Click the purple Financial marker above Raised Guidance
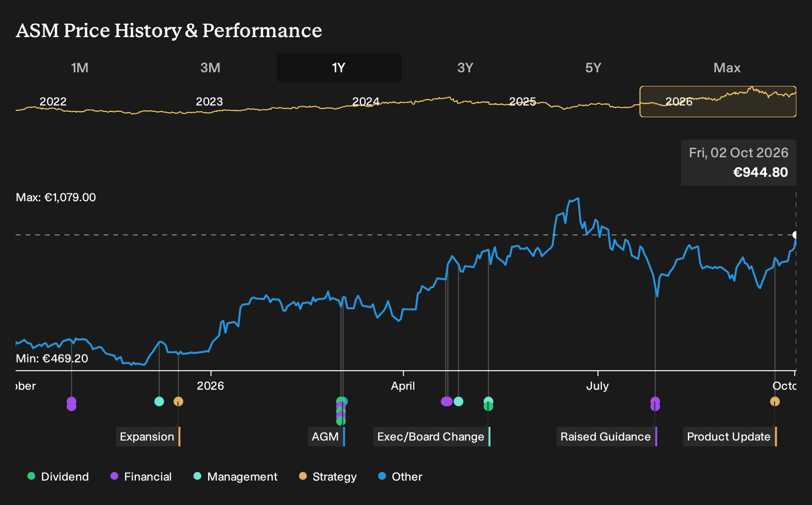Screen dimensions: 812x505 pos(655,404)
